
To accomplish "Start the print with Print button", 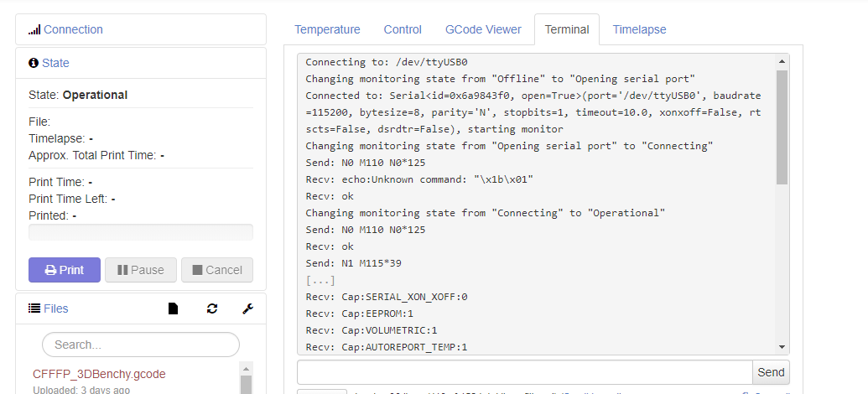I will pos(65,270).
